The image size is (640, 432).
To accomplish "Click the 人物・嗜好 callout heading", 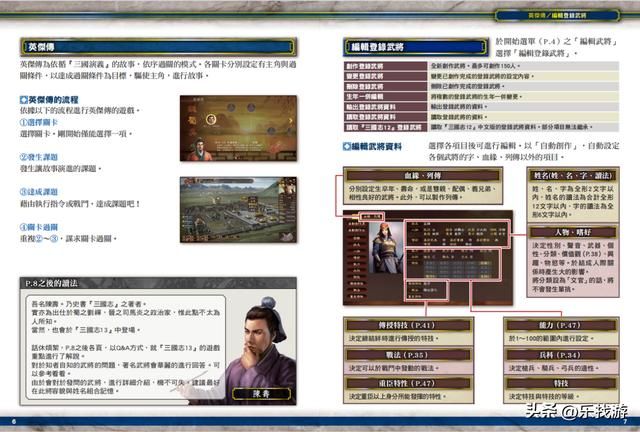I will pos(573,232).
